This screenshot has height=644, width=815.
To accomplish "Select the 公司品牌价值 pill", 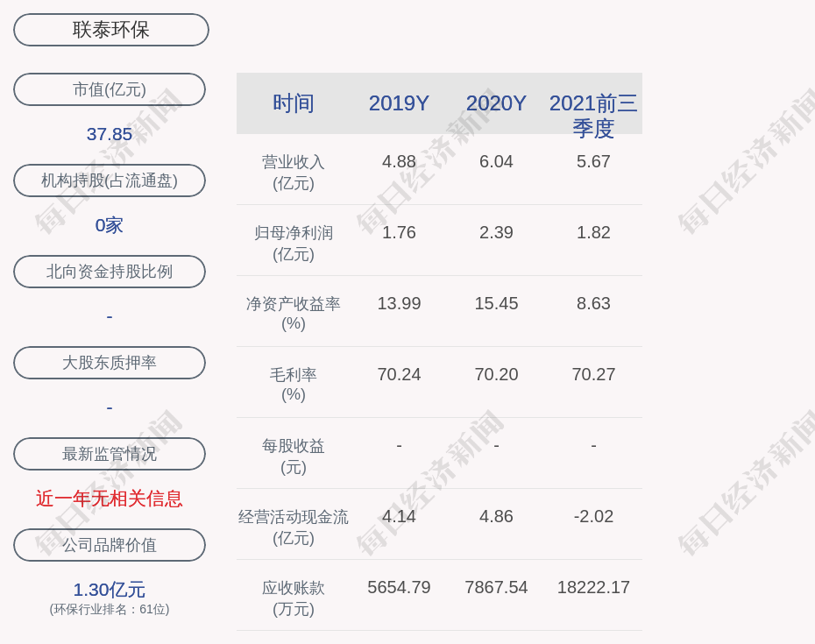I will click(110, 545).
